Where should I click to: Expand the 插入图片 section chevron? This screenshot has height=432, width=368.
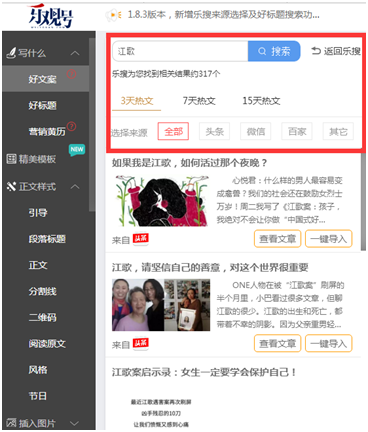click(x=75, y=423)
